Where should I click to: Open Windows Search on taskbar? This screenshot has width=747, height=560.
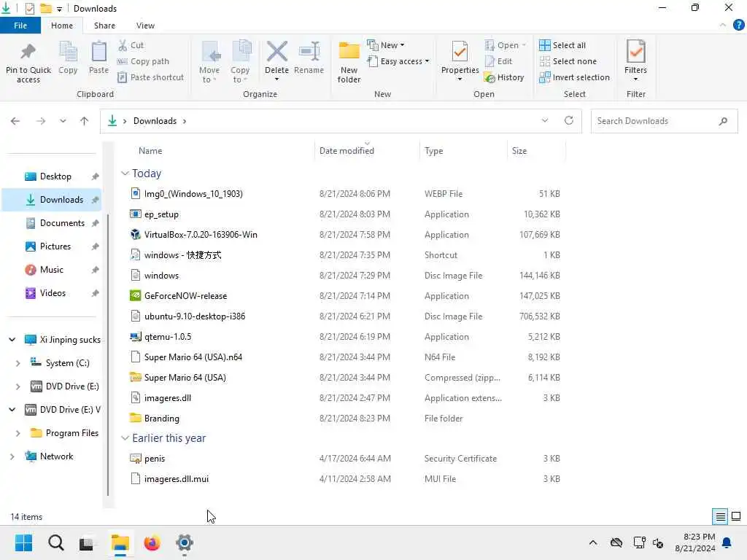(x=55, y=542)
